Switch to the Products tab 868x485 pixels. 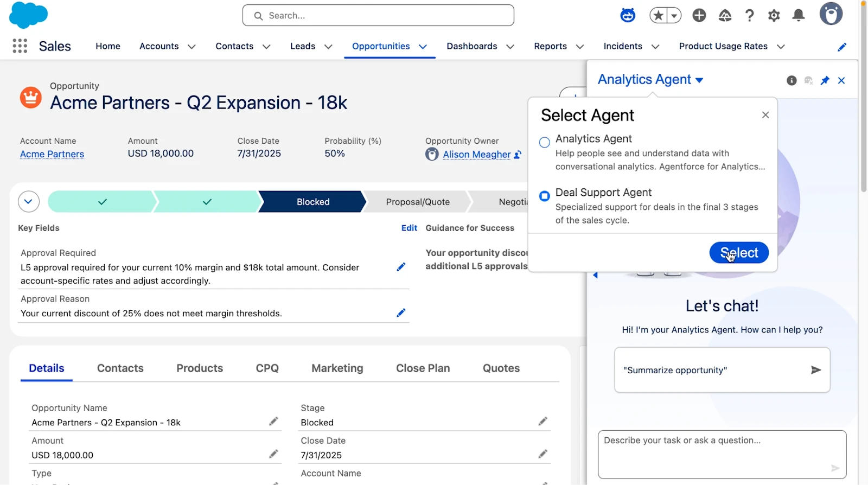pyautogui.click(x=200, y=368)
